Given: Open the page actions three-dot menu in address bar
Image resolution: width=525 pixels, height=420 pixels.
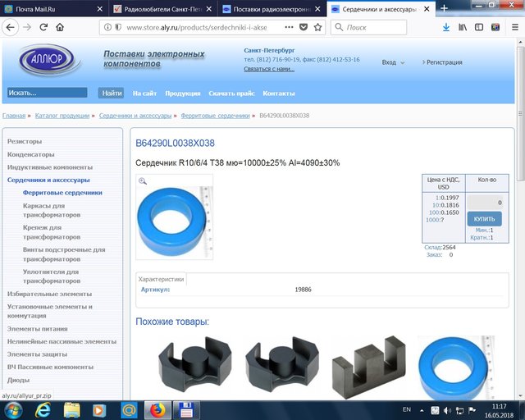Looking at the screenshot, I should tap(285, 27).
